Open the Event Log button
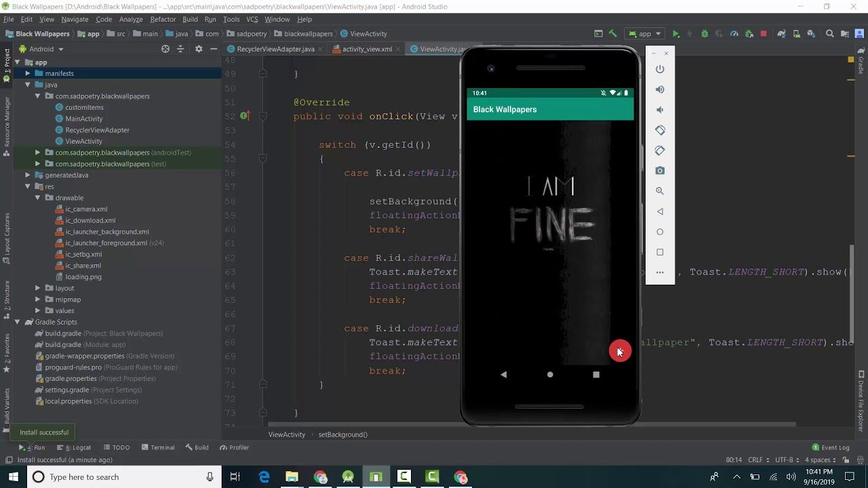Viewport: 868px width, 488px height. coord(831,447)
